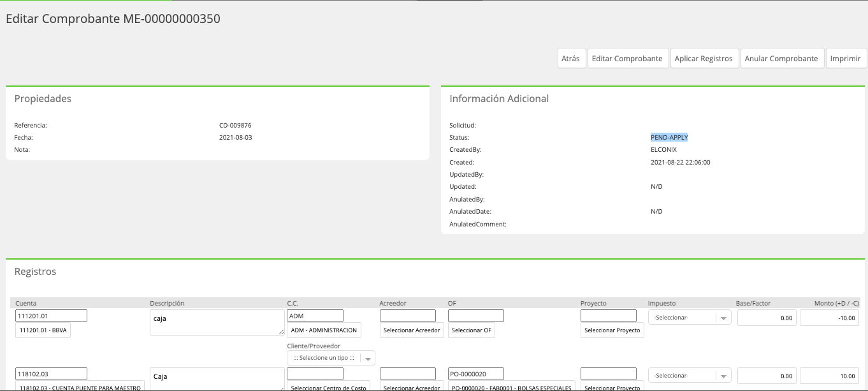The height and width of the screenshot is (391, 868).
Task: Click Seleccionar Proyecto in the 111201.01 row
Action: point(612,330)
